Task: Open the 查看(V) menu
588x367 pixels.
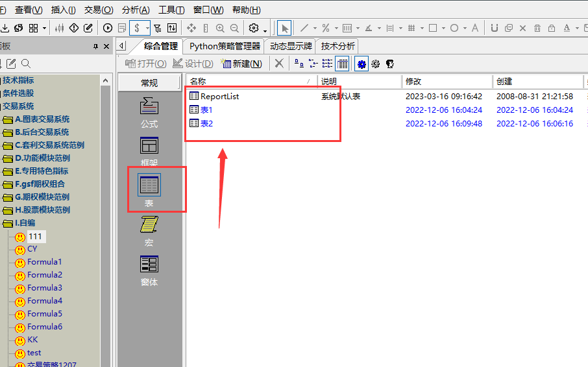Action: point(29,10)
